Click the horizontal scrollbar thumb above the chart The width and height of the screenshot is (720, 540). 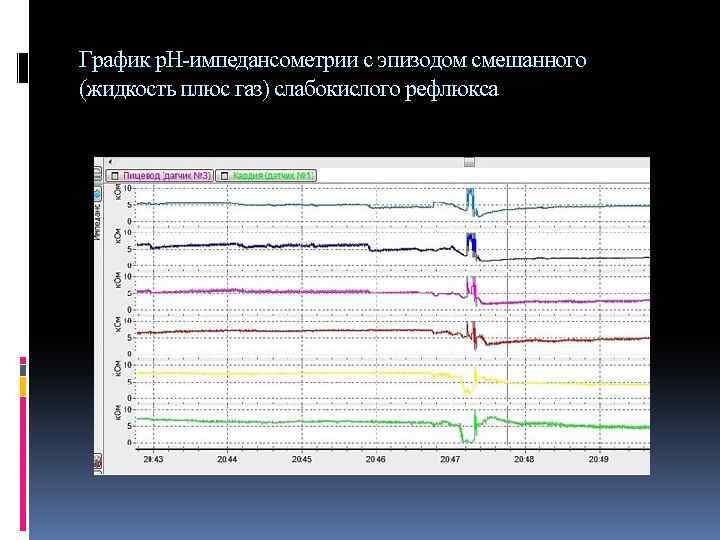point(469,162)
